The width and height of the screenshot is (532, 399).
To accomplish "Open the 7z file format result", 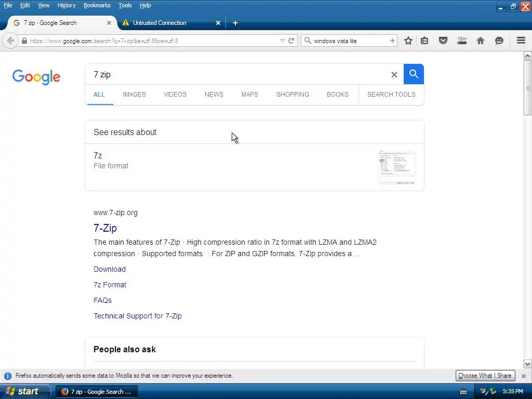I will [x=98, y=155].
